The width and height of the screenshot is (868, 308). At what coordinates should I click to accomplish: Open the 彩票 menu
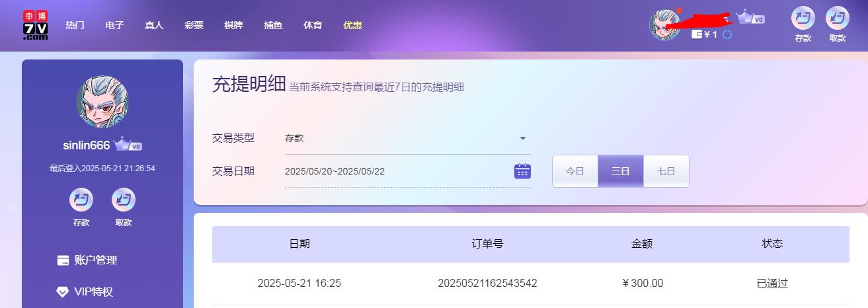tap(194, 25)
